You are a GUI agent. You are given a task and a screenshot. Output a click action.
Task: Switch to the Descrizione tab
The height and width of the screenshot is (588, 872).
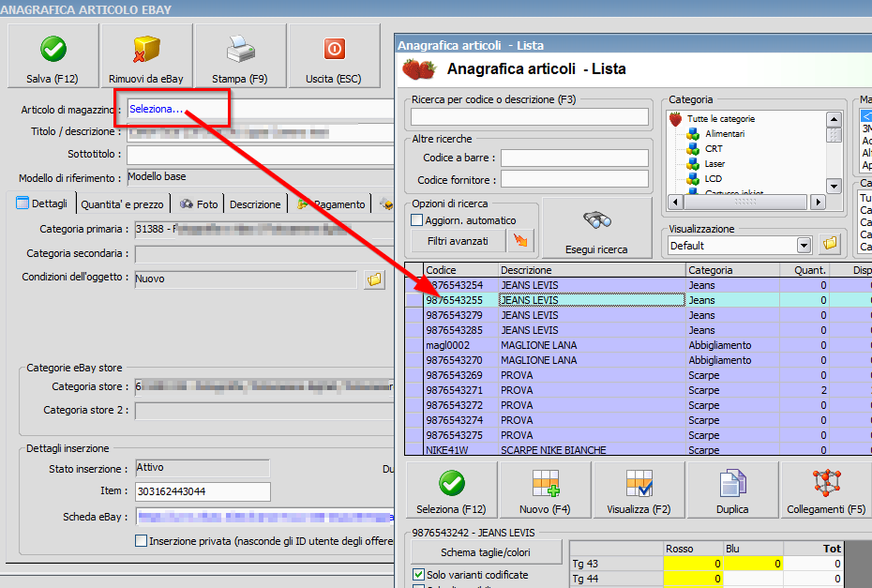pyautogui.click(x=255, y=204)
